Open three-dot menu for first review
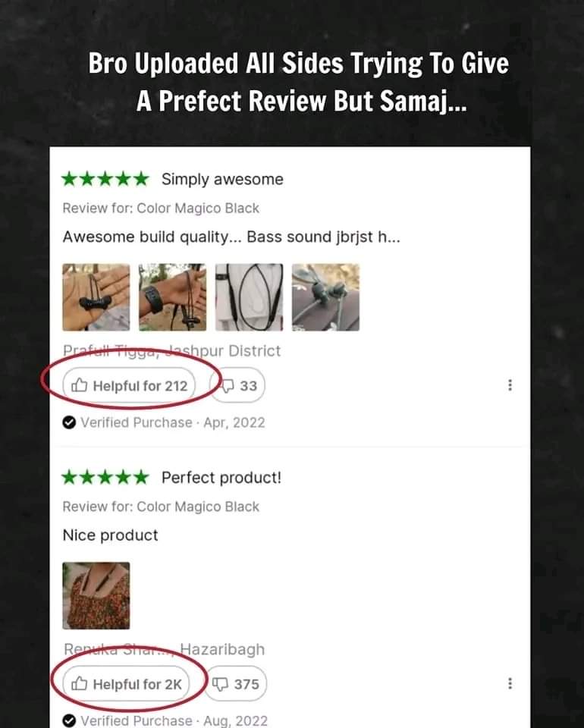584x728 pixels. point(510,385)
